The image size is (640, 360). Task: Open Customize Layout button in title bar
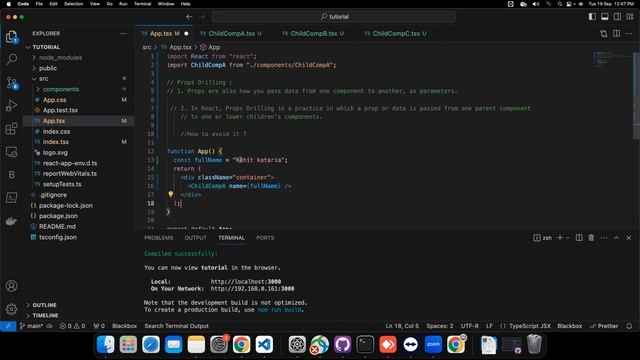click(x=630, y=17)
